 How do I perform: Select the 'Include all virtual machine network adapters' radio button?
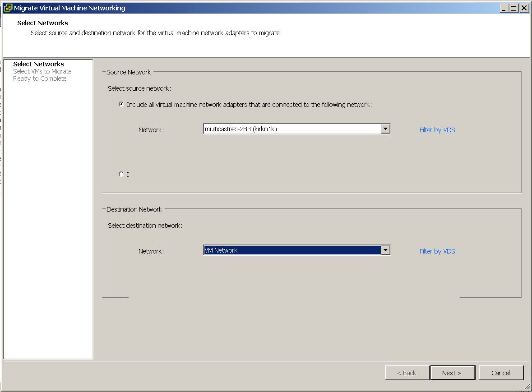tap(121, 105)
